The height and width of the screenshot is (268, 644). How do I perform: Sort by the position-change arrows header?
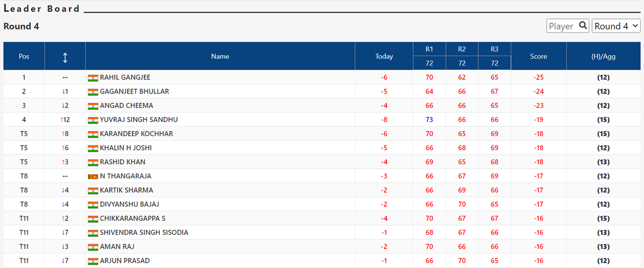click(x=65, y=56)
